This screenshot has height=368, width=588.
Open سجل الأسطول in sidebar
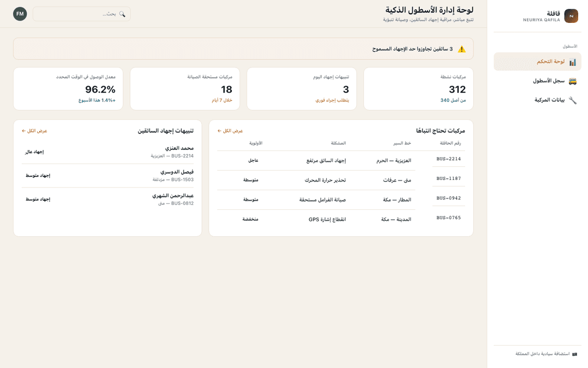(537, 81)
